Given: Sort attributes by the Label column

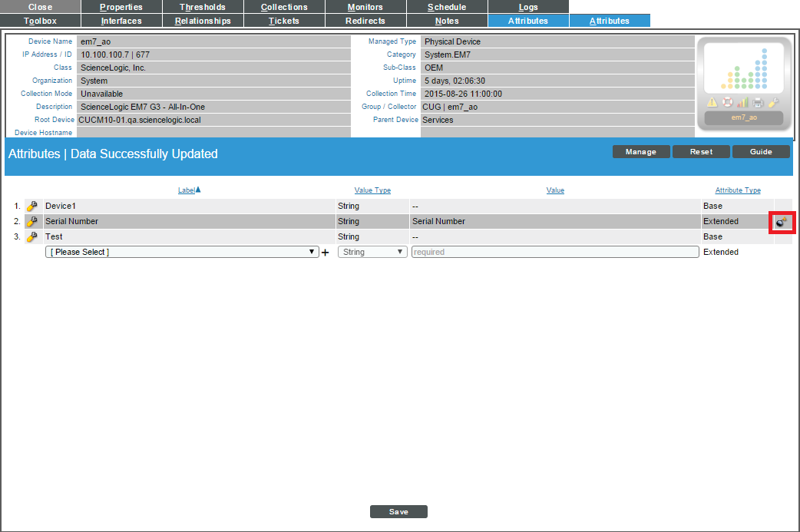Looking at the screenshot, I should pos(189,190).
